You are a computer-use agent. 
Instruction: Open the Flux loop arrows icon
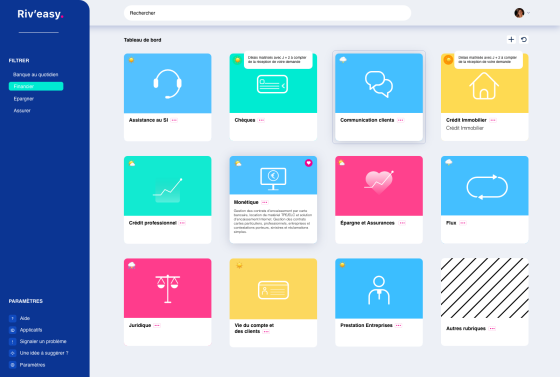click(487, 187)
